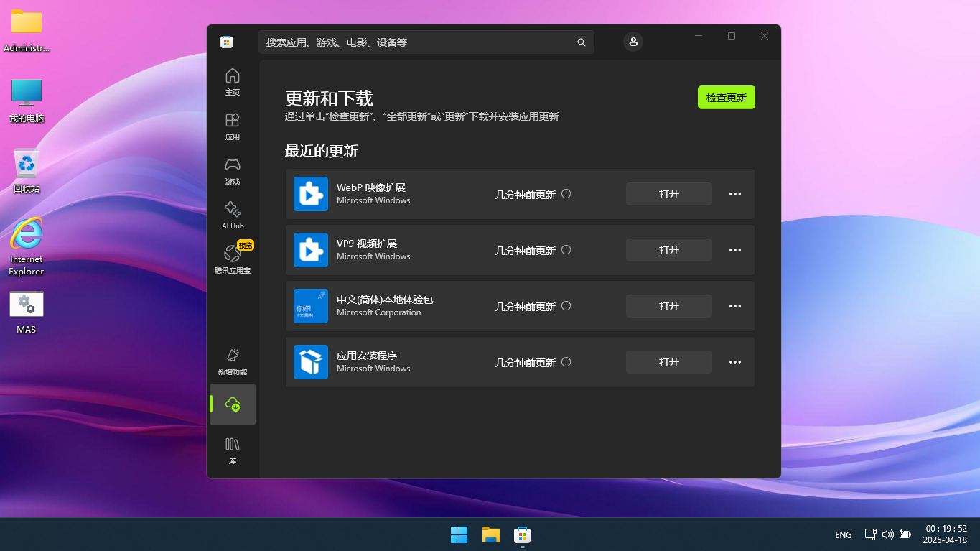Click the 中文(简体)本地体验包 app icon

tap(311, 306)
